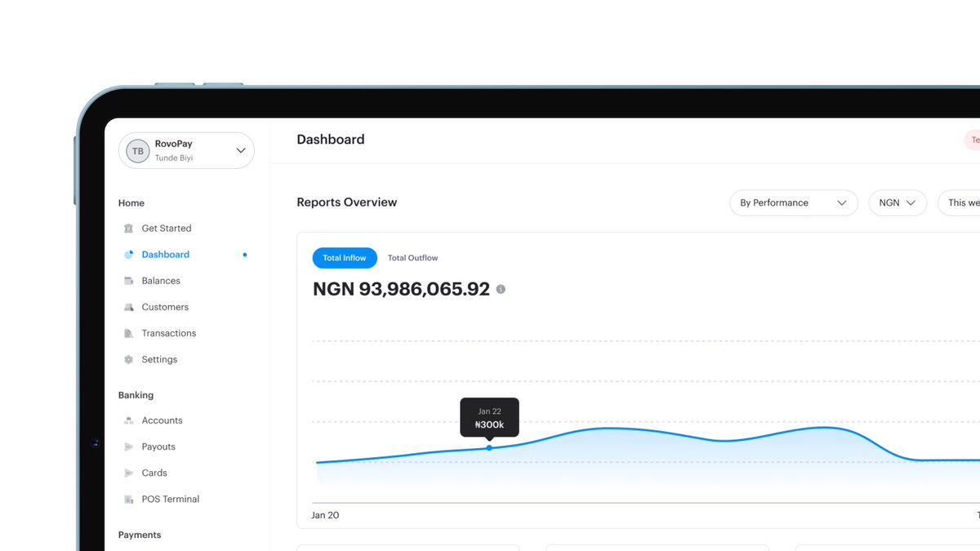Click the Home section header
Screen dimensions: 980x551
click(131, 203)
